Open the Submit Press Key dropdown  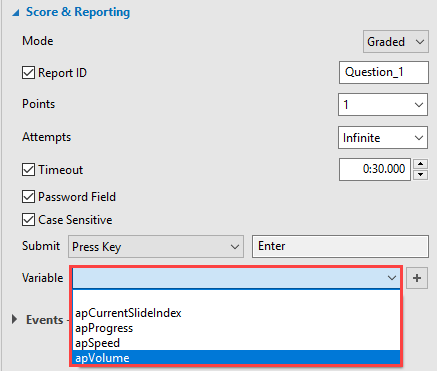(156, 247)
